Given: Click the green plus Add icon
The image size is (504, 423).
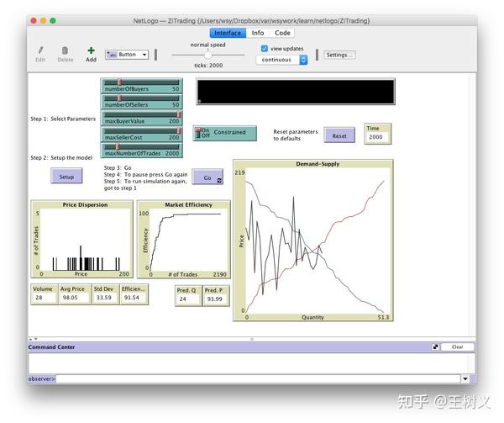Looking at the screenshot, I should (x=91, y=50).
